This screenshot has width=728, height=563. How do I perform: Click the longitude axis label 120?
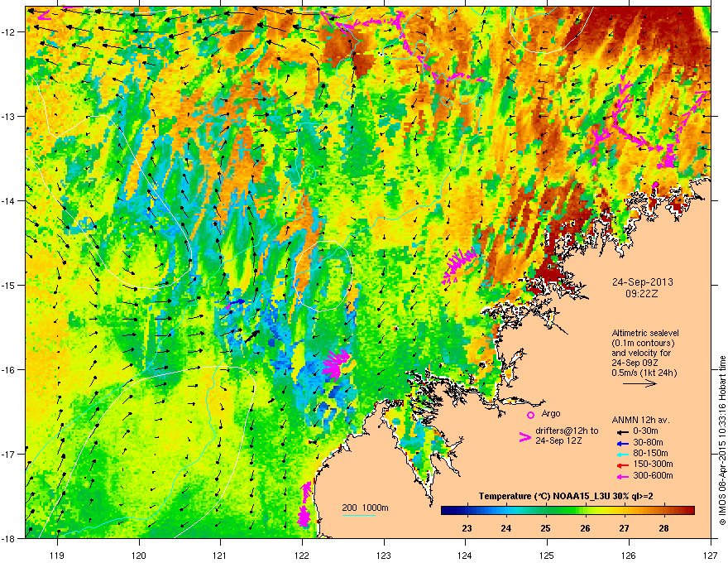(x=139, y=555)
